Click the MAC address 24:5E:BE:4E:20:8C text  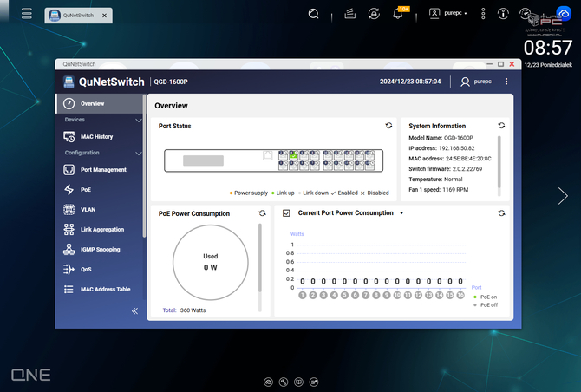450,159
